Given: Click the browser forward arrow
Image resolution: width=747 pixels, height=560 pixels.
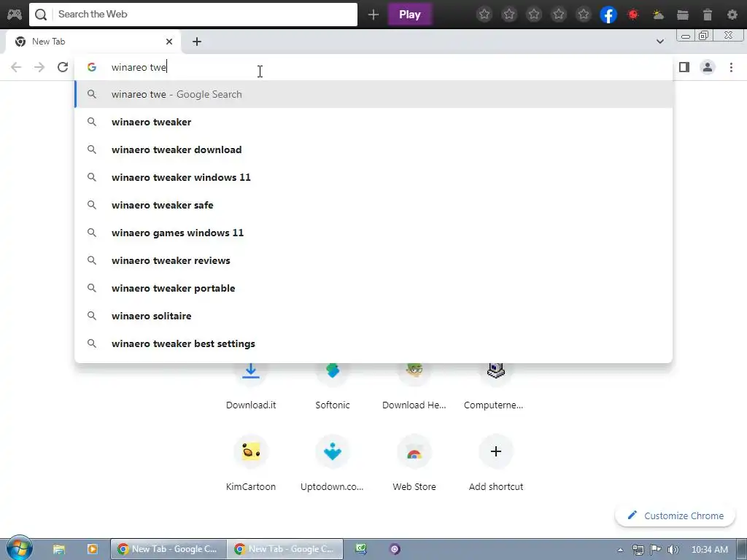Looking at the screenshot, I should pos(39,67).
